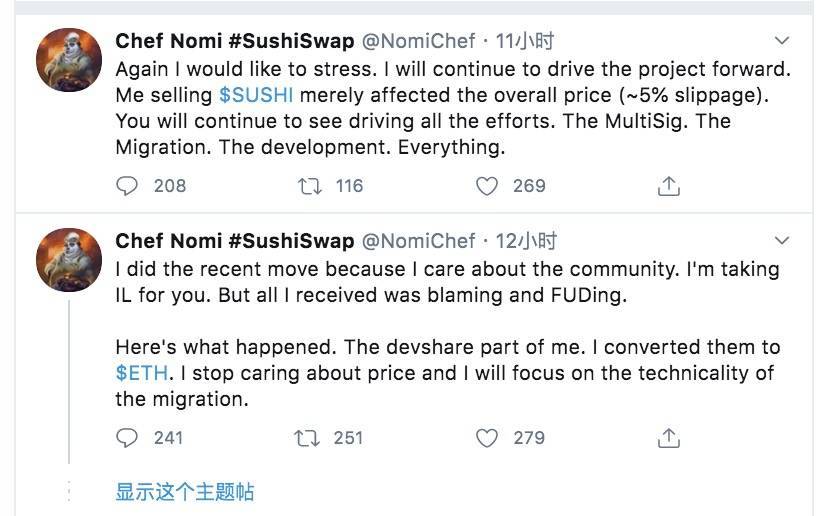Retweet the tweet with 251 retweets
Image resolution: width=832 pixels, height=516 pixels.
point(303,437)
